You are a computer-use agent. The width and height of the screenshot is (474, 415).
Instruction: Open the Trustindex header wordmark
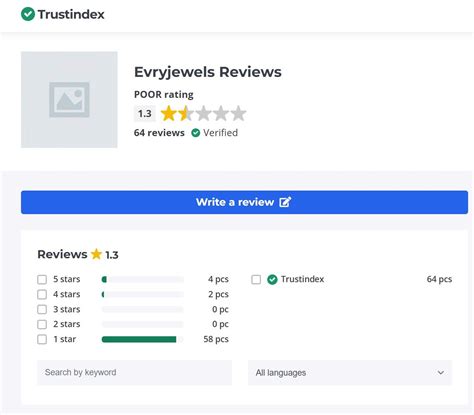click(71, 14)
